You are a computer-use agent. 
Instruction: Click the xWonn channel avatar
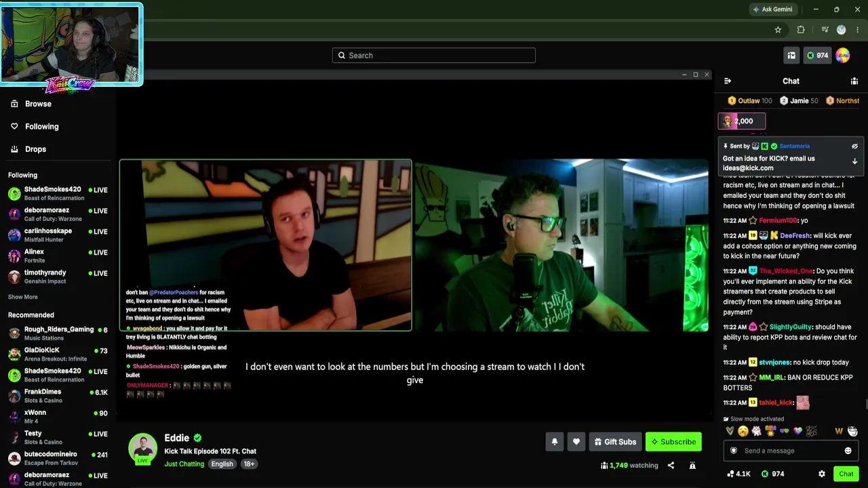click(14, 417)
